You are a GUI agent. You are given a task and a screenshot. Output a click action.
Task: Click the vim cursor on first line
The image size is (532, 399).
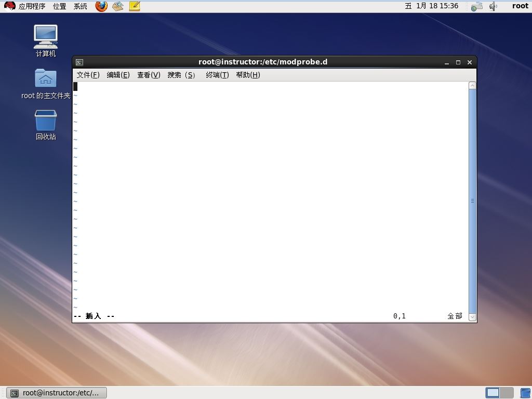[75, 87]
